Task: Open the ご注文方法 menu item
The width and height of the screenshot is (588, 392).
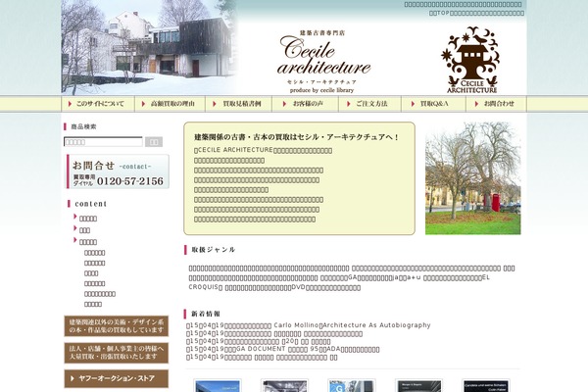Action: 369,104
